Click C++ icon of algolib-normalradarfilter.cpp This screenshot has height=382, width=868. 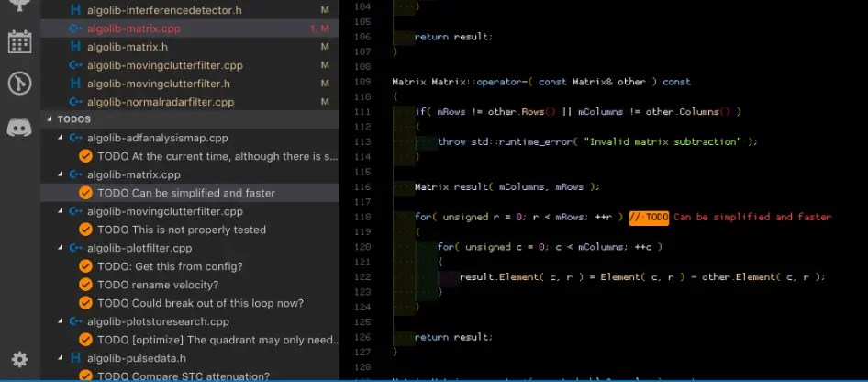click(76, 102)
